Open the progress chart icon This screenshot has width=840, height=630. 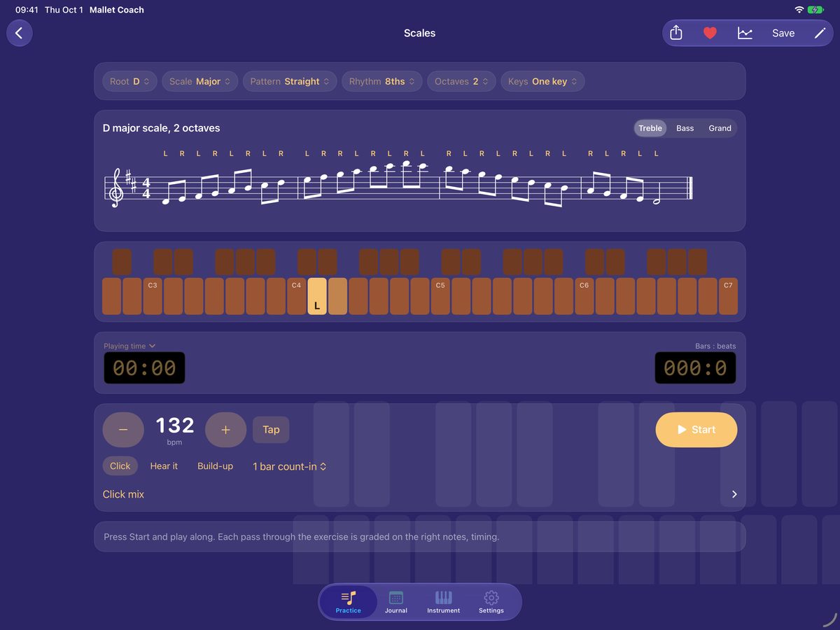click(x=745, y=33)
